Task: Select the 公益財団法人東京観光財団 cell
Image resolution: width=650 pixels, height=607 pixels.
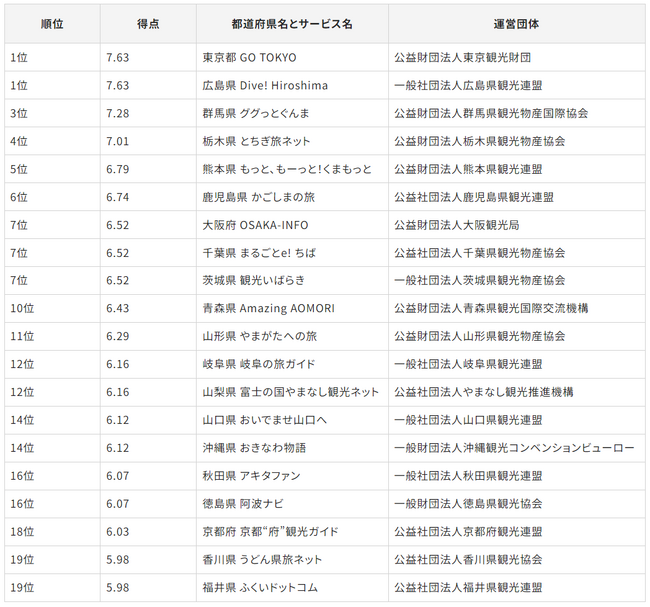Action: click(462, 58)
